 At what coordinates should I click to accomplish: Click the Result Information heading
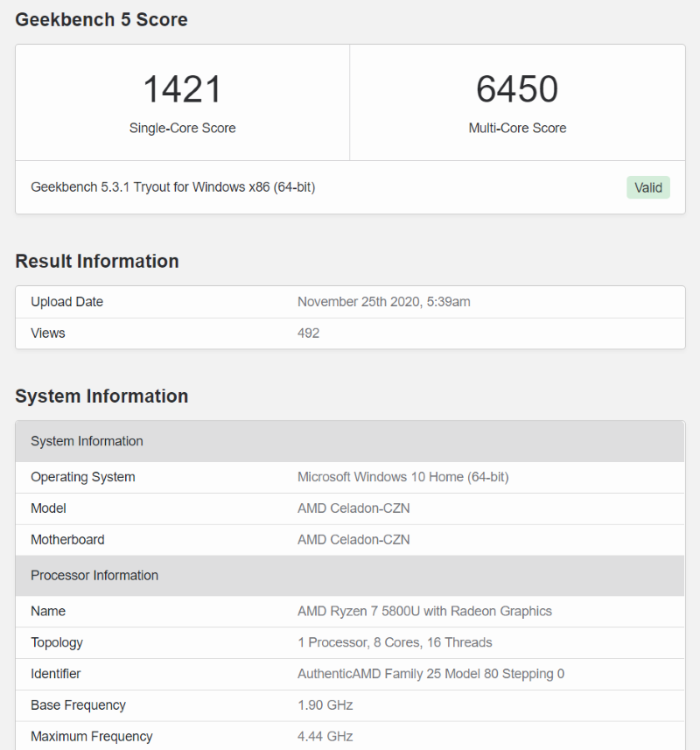click(97, 261)
